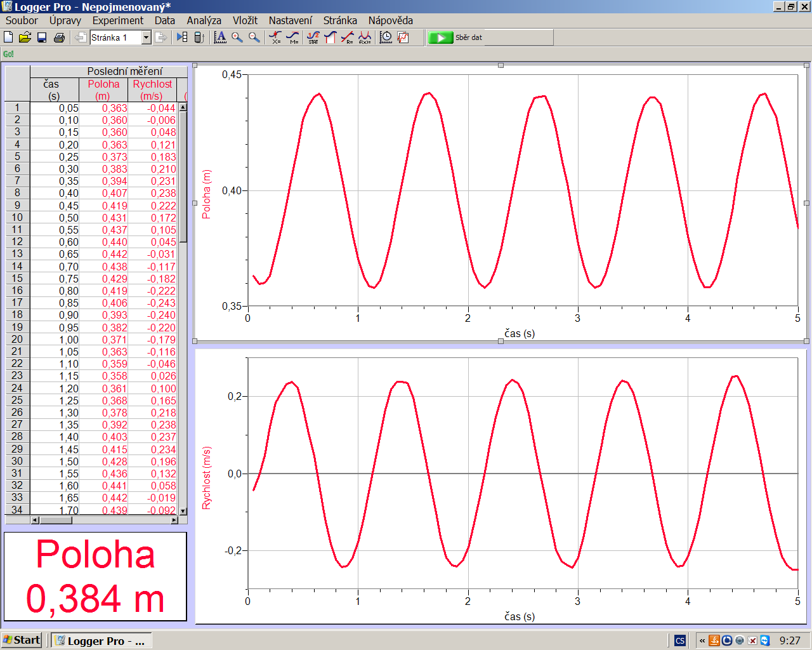Open the Data menu
This screenshot has height=650, width=812.
[x=165, y=20]
